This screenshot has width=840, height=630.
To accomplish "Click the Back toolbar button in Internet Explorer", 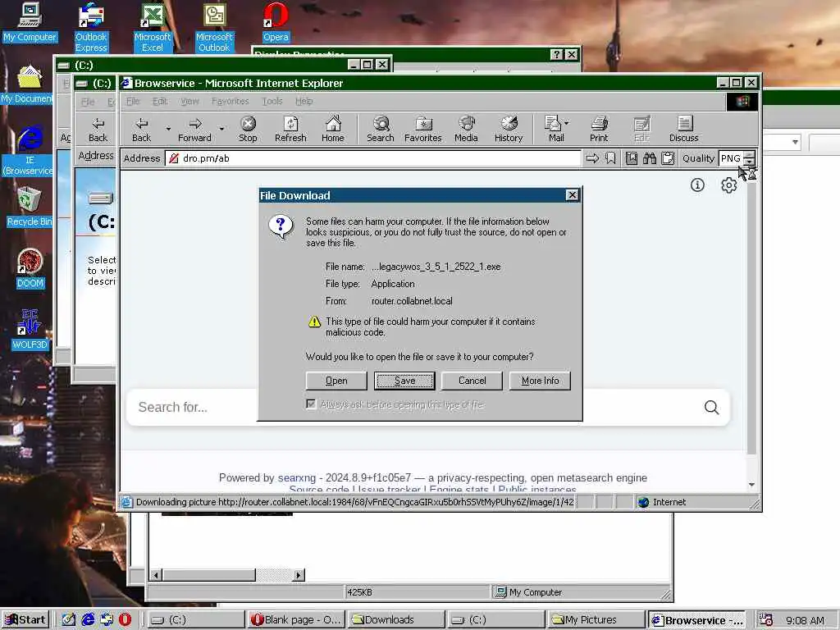I will pos(141,129).
